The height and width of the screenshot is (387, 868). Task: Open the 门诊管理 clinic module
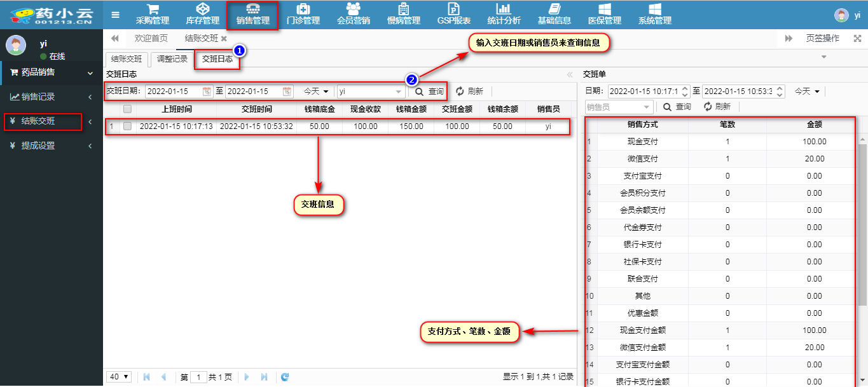(303, 15)
